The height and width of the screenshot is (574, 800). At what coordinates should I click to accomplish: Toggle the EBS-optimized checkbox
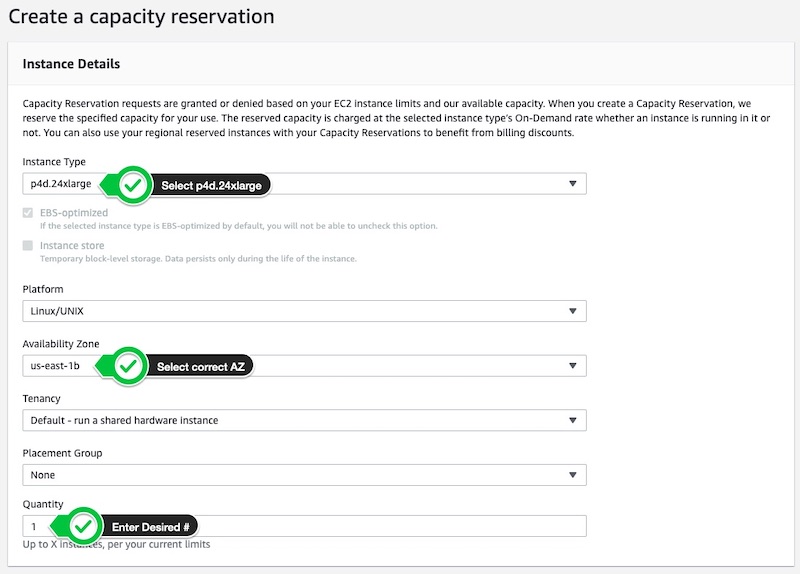tap(28, 213)
